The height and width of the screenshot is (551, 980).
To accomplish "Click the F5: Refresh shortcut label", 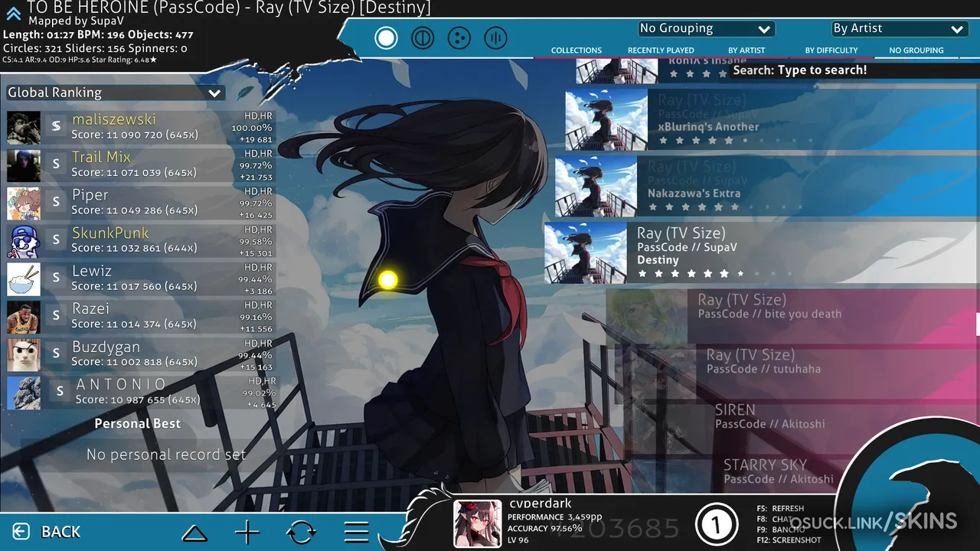I will pos(780,508).
